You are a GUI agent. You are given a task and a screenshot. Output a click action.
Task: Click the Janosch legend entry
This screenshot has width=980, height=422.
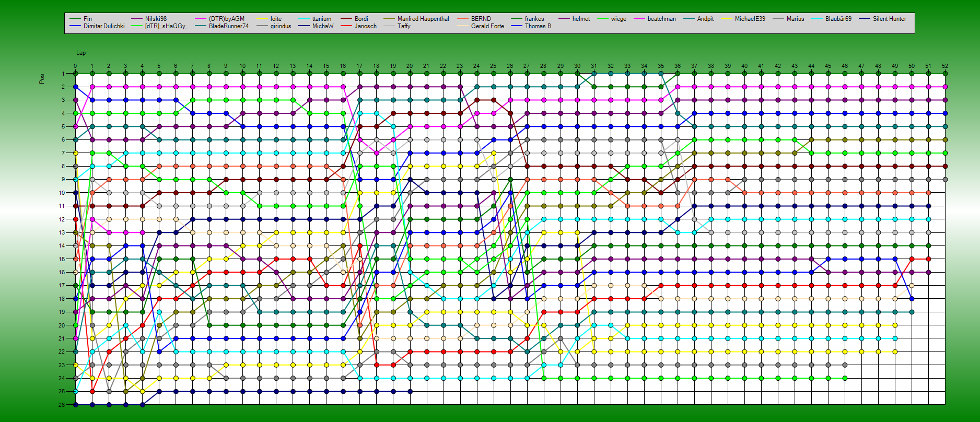(366, 26)
